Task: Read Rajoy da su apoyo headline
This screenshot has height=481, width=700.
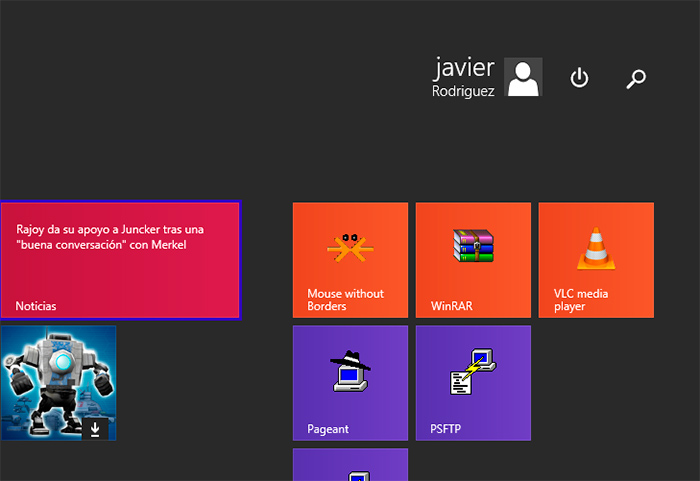Action: (x=110, y=237)
